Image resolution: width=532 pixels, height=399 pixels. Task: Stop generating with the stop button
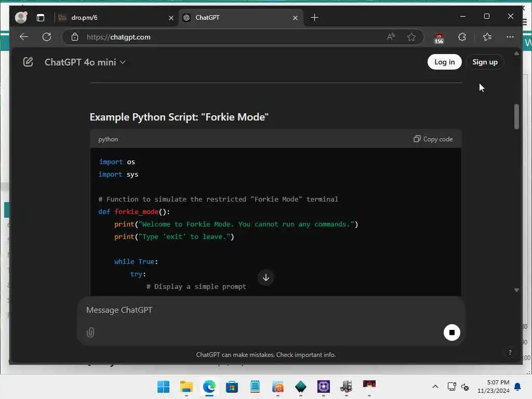pos(451,332)
